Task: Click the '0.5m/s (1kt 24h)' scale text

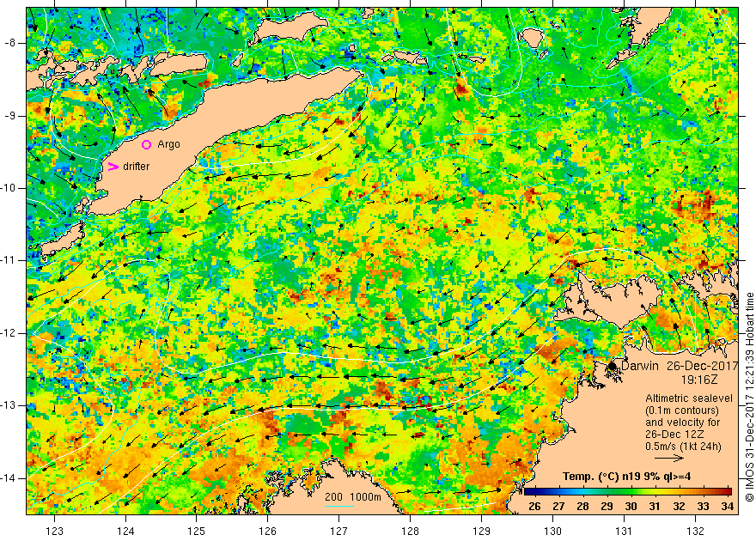Action: click(x=683, y=447)
